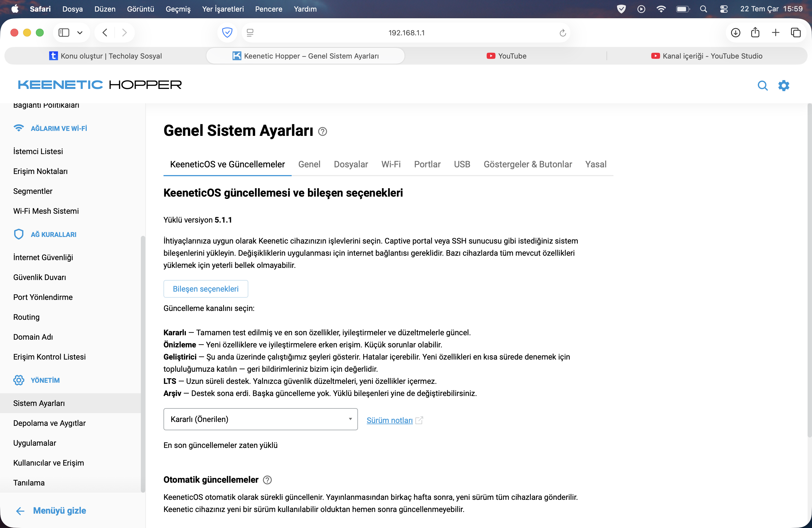Open the USB tab
The height and width of the screenshot is (528, 812).
(462, 164)
